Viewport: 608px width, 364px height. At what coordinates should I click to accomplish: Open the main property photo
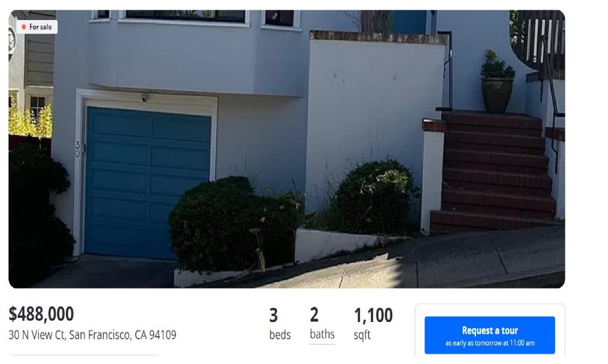286,149
